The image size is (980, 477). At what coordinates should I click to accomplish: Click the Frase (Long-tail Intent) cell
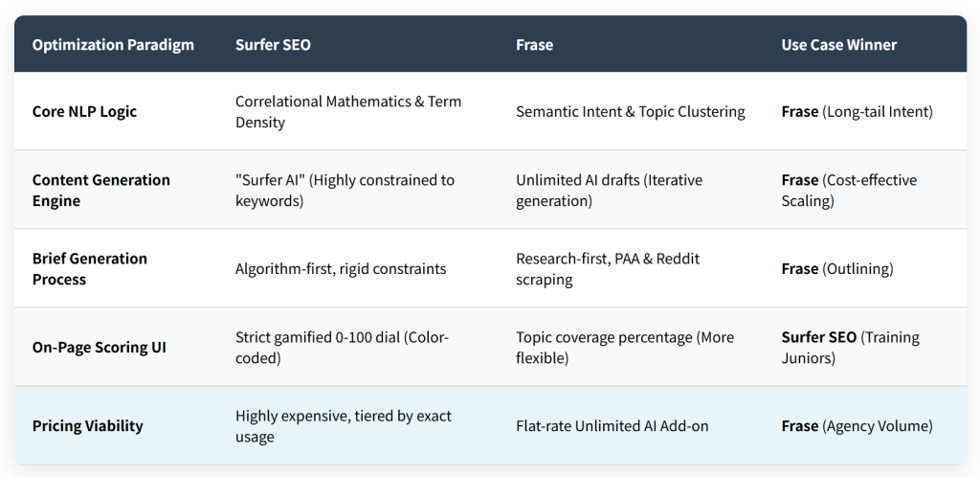coord(857,112)
